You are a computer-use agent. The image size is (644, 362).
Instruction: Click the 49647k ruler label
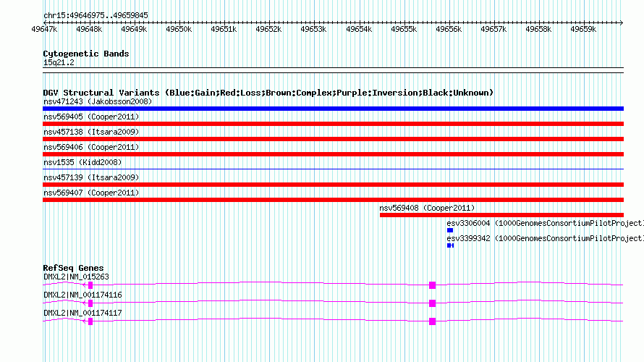pos(44,29)
